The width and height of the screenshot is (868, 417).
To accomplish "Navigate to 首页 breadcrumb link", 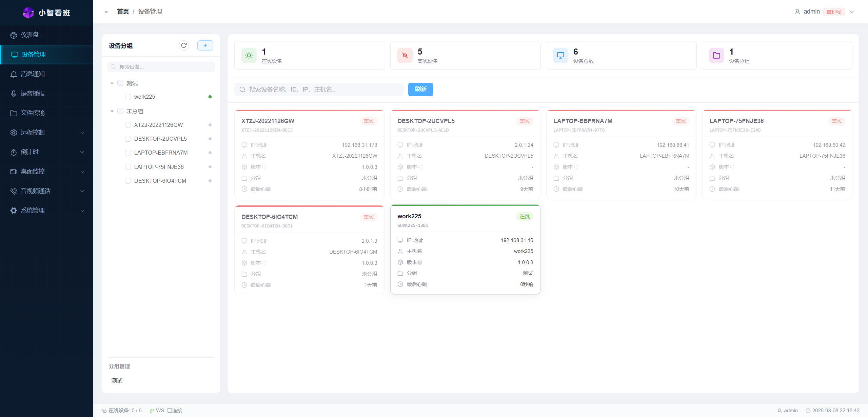I will [x=123, y=12].
